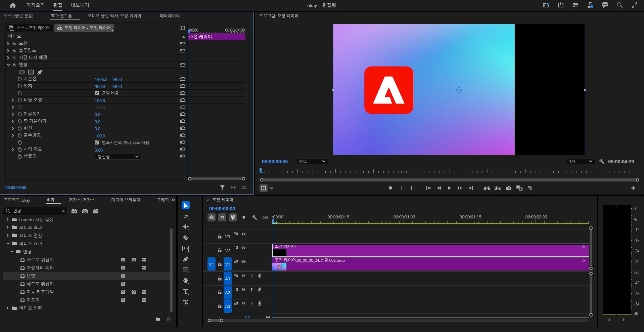Open the 메타데이터 panel tab
This screenshot has height=332, width=644.
point(170,16)
